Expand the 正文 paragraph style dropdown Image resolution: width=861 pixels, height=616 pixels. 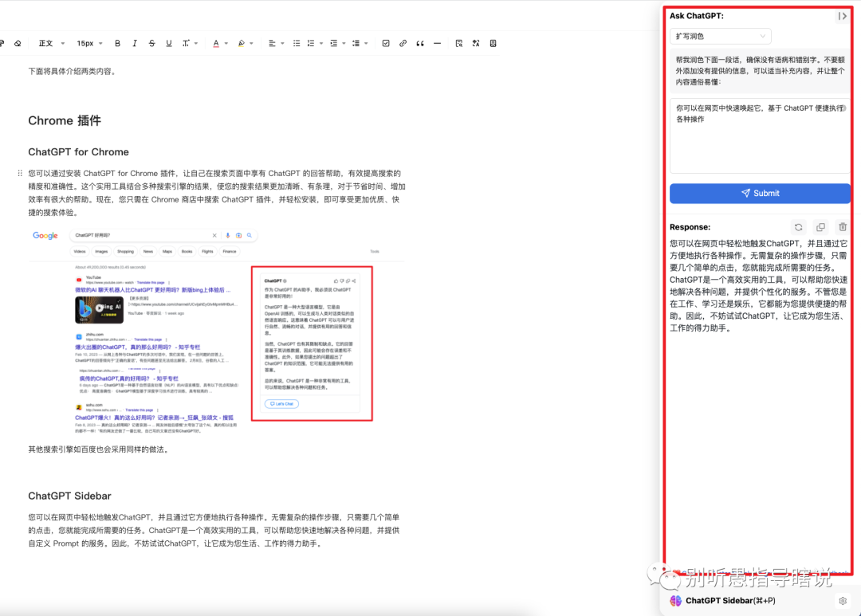coord(50,43)
